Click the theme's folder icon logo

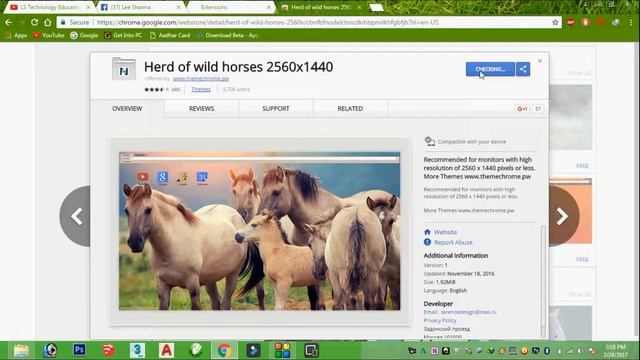[x=124, y=69]
